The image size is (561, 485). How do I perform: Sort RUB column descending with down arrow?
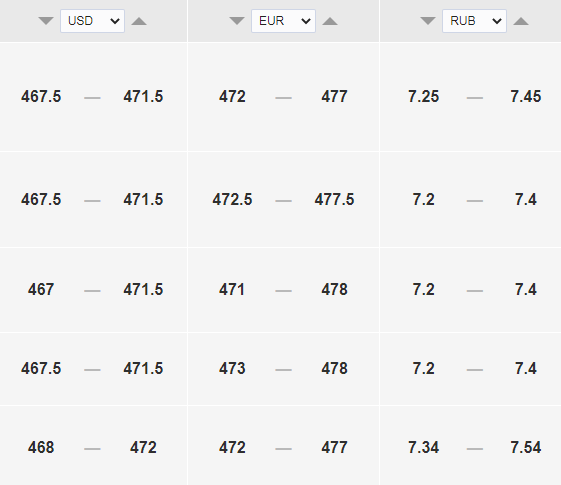tap(428, 21)
